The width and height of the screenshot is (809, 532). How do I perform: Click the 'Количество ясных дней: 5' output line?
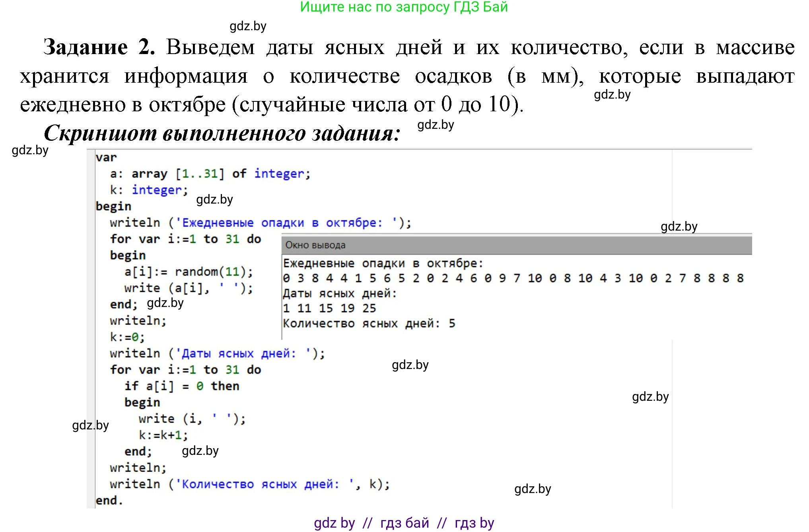[369, 323]
